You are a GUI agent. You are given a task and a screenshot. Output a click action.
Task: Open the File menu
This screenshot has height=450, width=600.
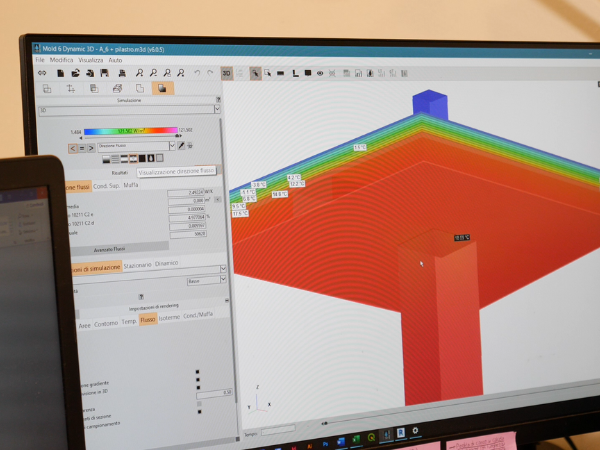[40, 60]
